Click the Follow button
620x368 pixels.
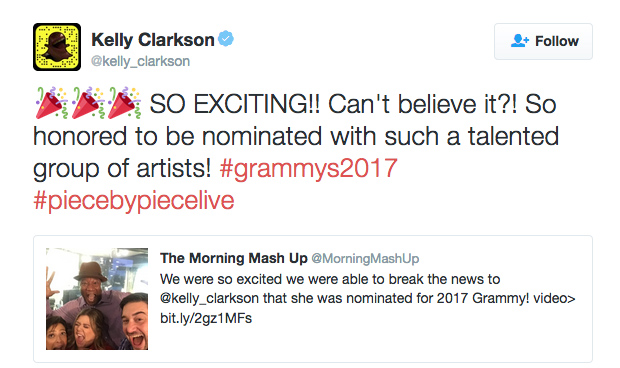543,42
